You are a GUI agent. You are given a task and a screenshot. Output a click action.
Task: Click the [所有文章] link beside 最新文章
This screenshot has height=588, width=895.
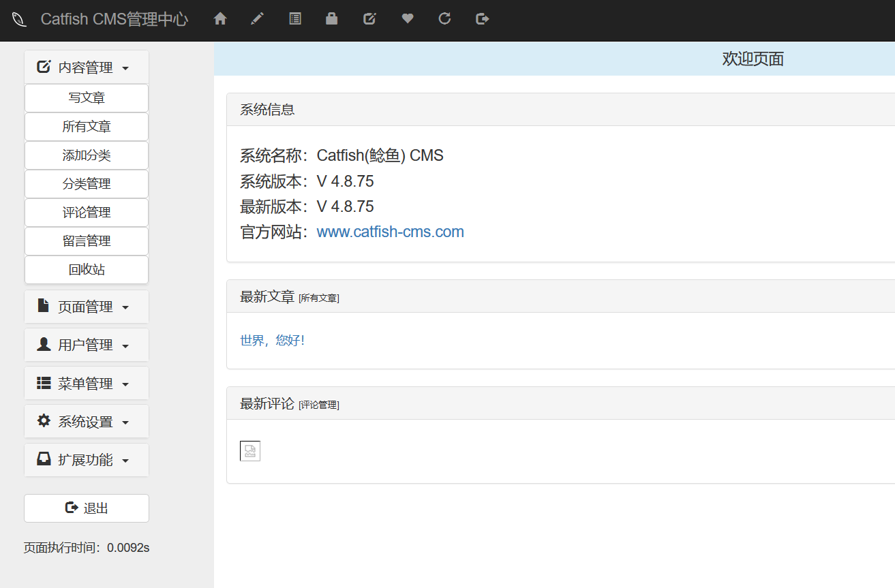319,298
